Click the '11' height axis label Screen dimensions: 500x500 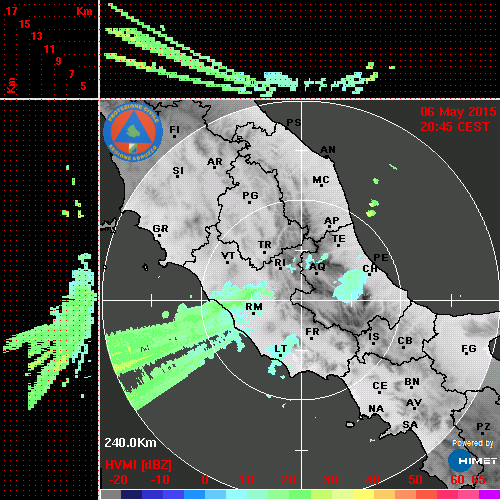[49, 49]
